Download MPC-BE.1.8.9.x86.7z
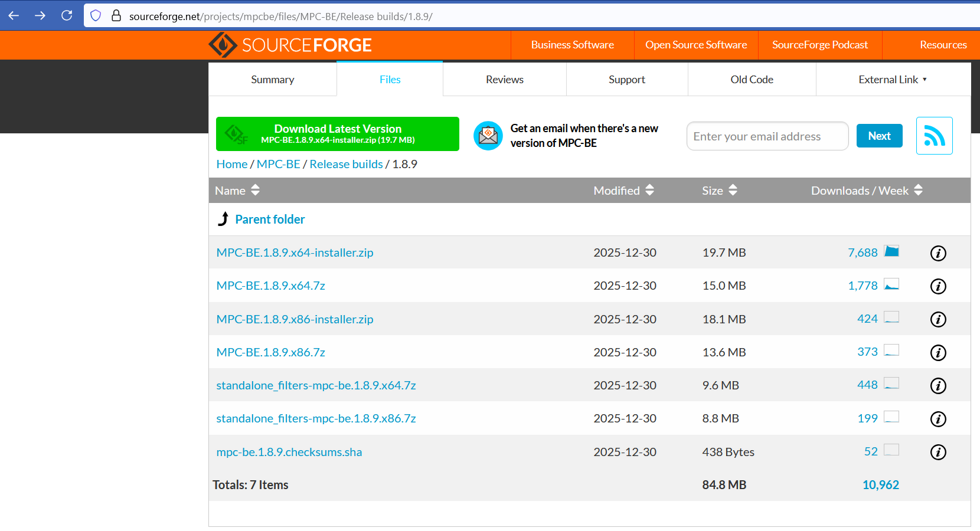The height and width of the screenshot is (531, 980). pos(271,352)
